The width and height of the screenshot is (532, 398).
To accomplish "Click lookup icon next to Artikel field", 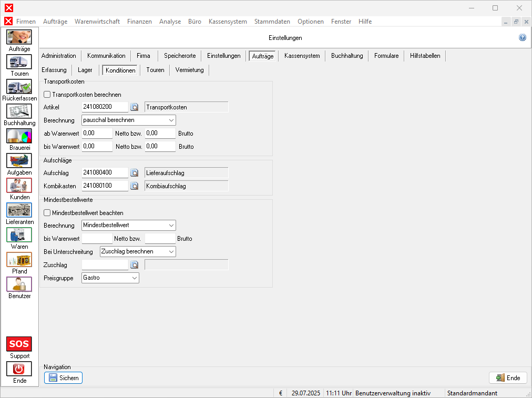I will (135, 107).
